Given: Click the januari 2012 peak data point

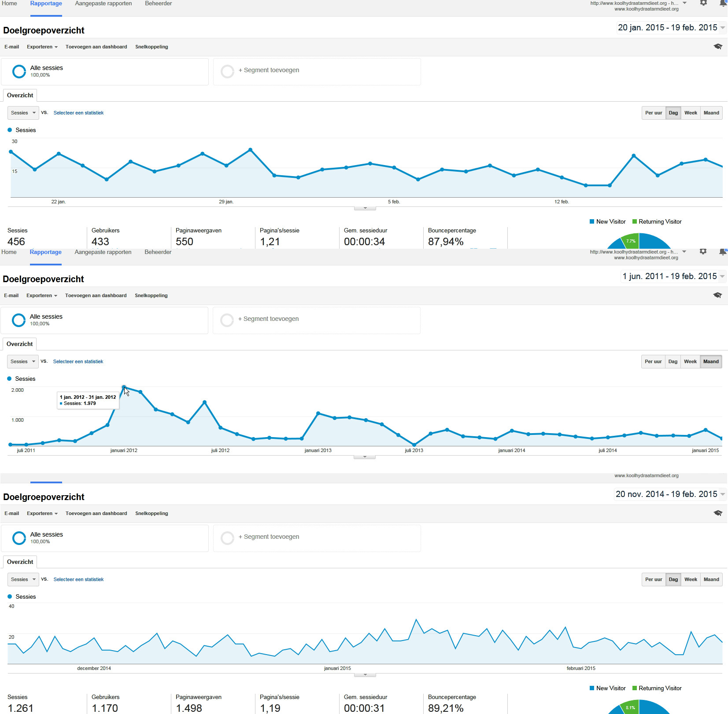Looking at the screenshot, I should tap(124, 387).
